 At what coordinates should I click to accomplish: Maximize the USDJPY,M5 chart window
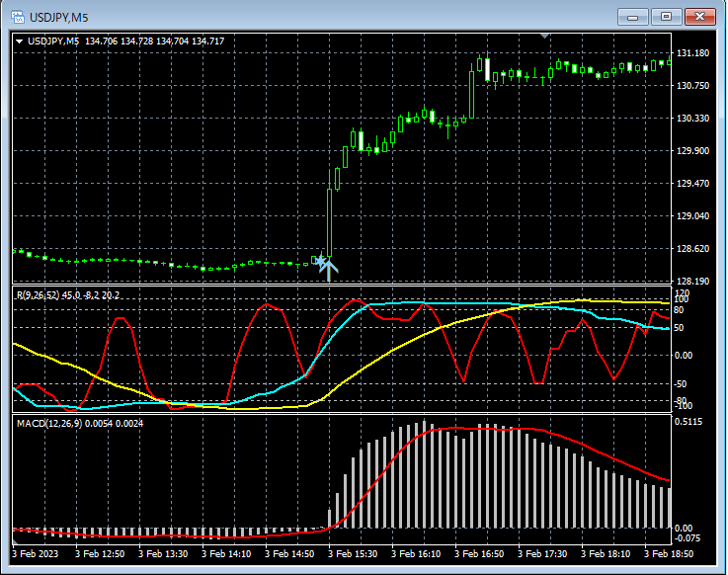[x=666, y=17]
